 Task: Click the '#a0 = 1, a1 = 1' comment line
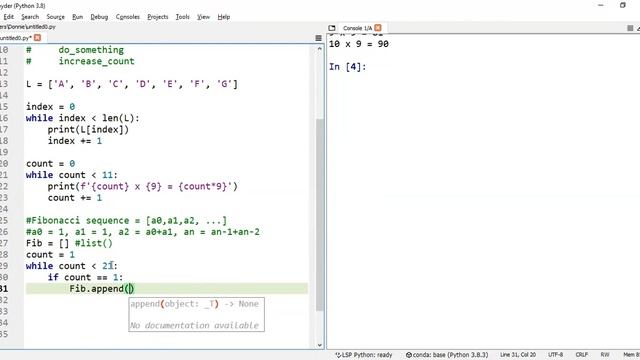(142, 232)
